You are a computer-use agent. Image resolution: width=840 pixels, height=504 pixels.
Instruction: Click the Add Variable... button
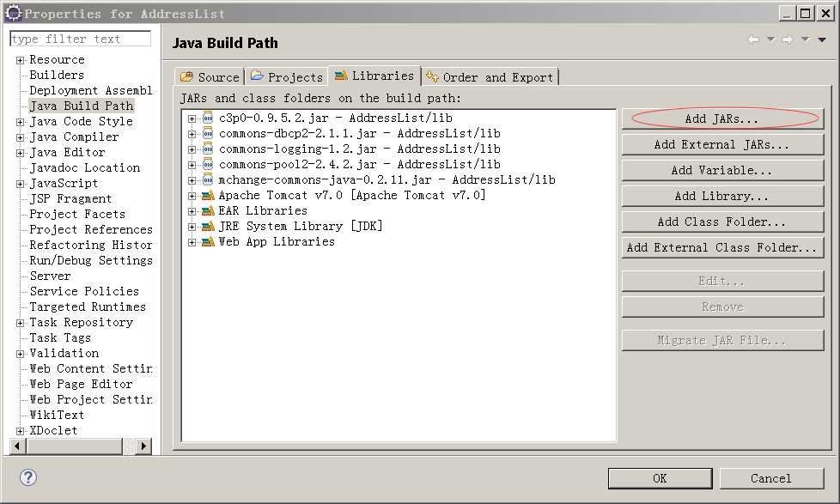pyautogui.click(x=722, y=170)
